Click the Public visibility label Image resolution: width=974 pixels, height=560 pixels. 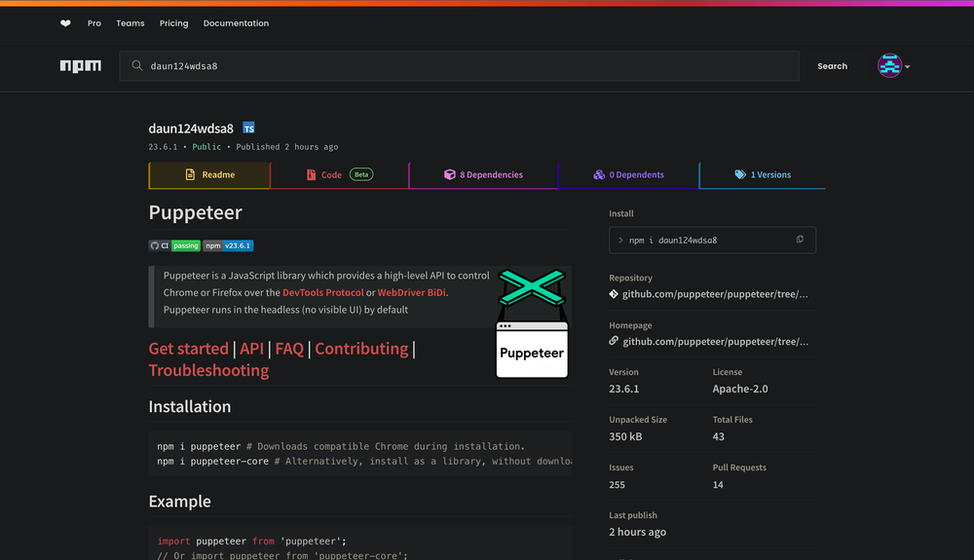(x=206, y=147)
